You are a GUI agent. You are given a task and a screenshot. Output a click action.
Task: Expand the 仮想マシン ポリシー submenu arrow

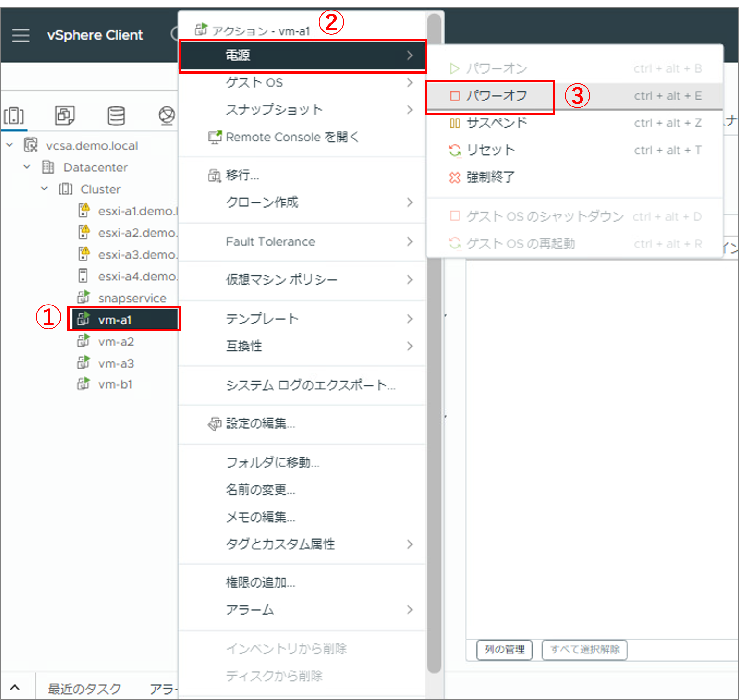coord(410,280)
